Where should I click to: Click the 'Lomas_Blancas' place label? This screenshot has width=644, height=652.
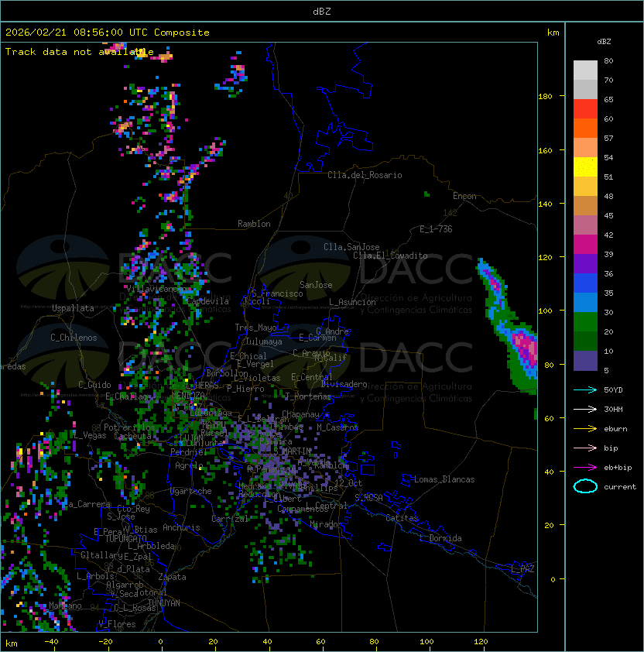point(444,479)
